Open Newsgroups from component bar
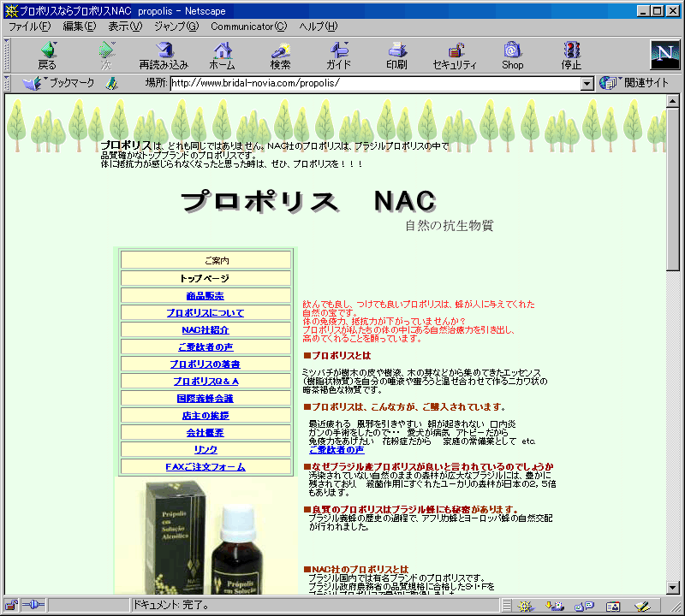The height and width of the screenshot is (616, 685). point(584,606)
